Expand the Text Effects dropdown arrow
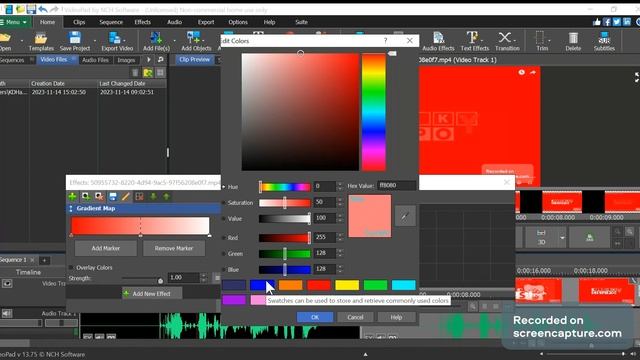640x360 pixels. tap(483, 40)
